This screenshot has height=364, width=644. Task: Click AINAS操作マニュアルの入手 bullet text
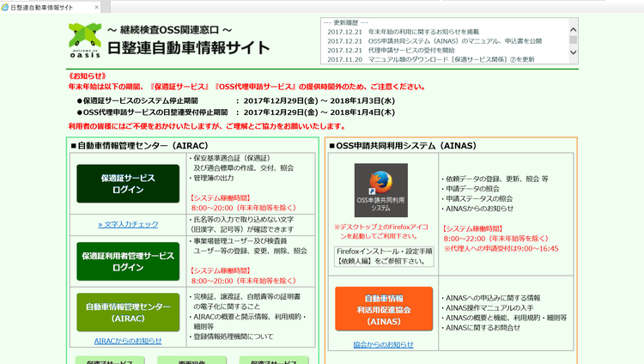point(488,307)
